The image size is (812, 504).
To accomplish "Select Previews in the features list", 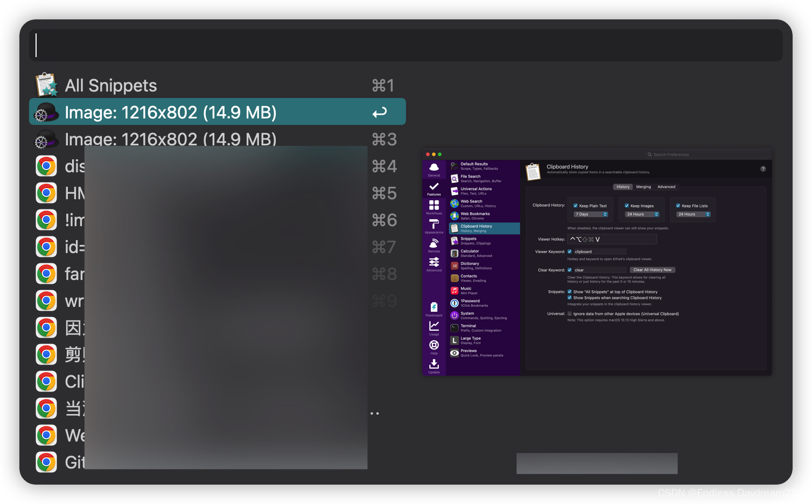I will tap(484, 353).
